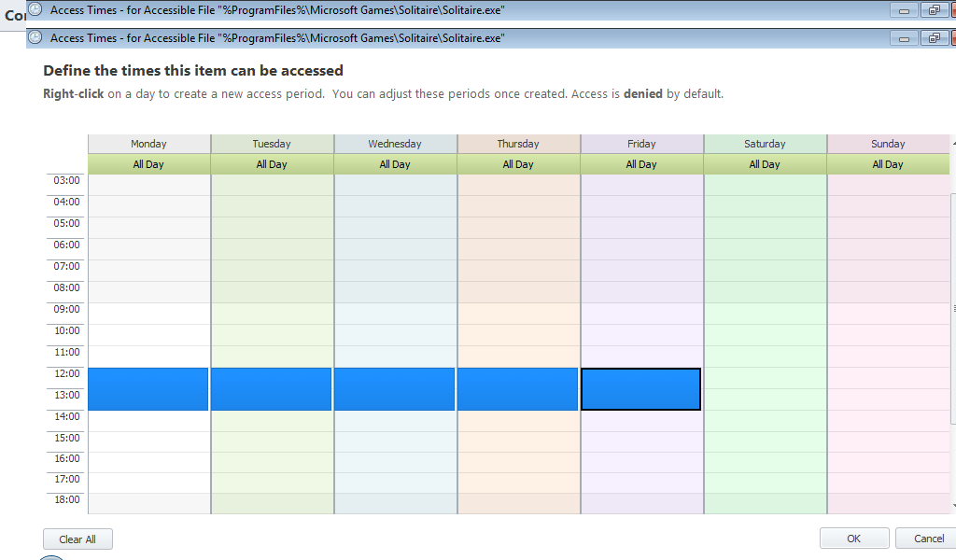Click the Sunday column header
This screenshot has height=560, width=956.
click(887, 144)
